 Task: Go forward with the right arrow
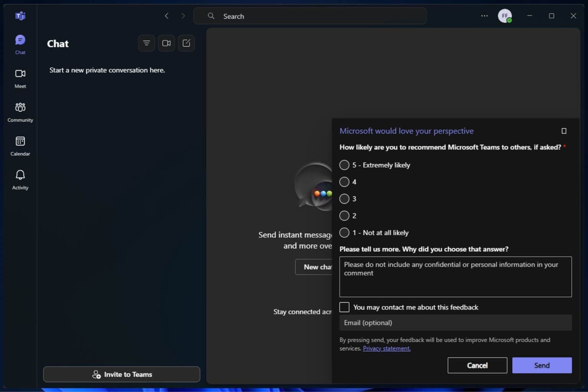[183, 16]
